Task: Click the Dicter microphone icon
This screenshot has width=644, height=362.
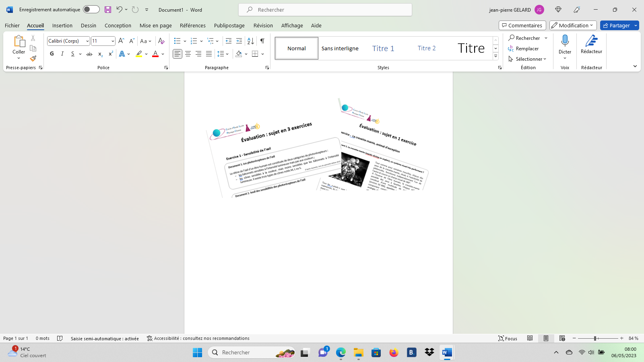Action: pyautogui.click(x=565, y=41)
